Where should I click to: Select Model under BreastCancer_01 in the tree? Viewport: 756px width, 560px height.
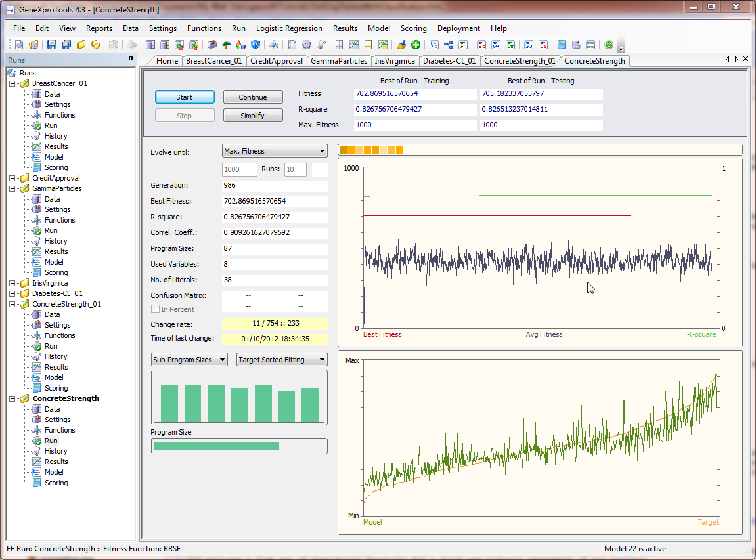[53, 157]
